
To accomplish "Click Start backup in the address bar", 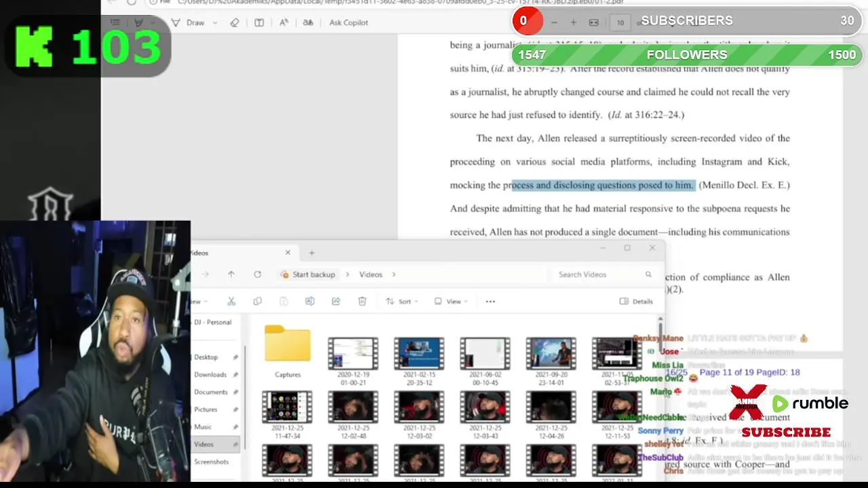I will pyautogui.click(x=309, y=274).
